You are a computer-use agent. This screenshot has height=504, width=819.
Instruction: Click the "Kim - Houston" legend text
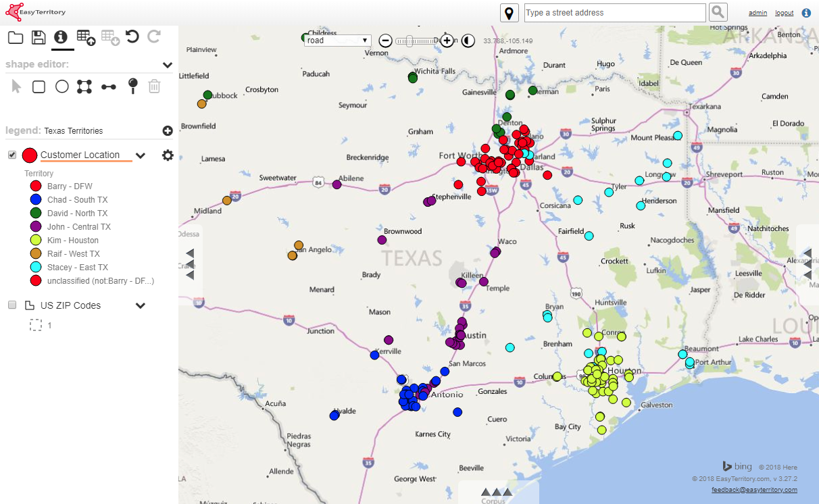(x=73, y=241)
